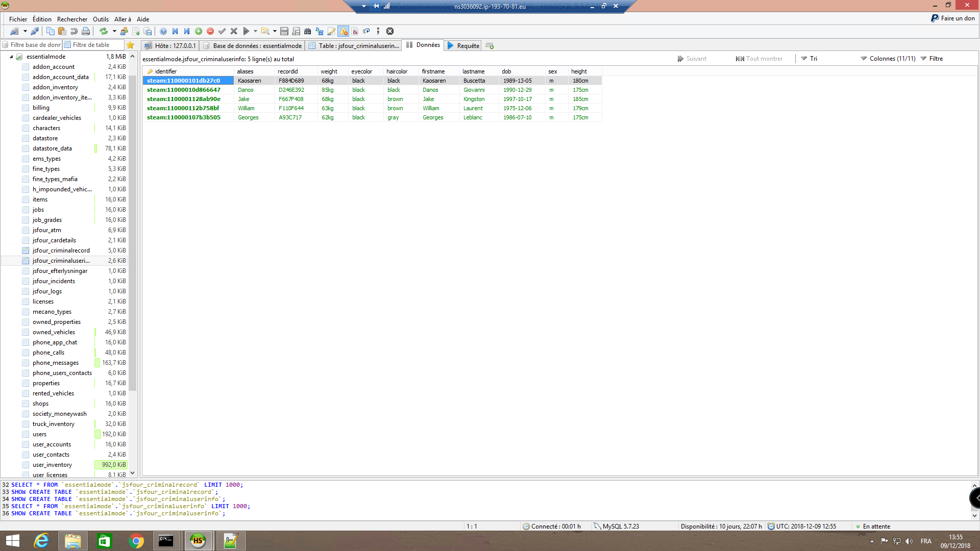Viewport: 980px width, 551px height.
Task: Refresh the data with the green refresh icon
Action: [104, 31]
